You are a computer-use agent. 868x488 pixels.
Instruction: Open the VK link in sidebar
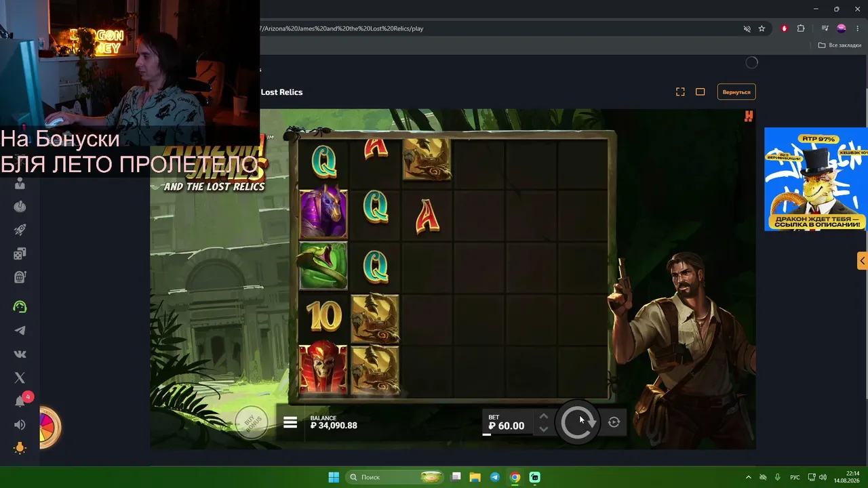[20, 354]
